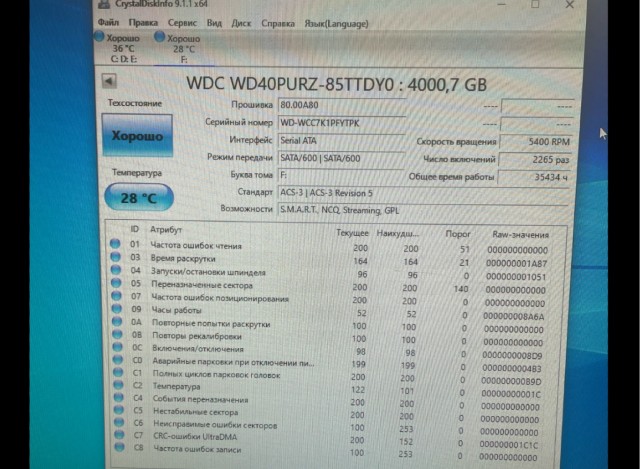Click the status icon for attribute 0C
Viewport: 640px width, 469px height.
tap(118, 347)
